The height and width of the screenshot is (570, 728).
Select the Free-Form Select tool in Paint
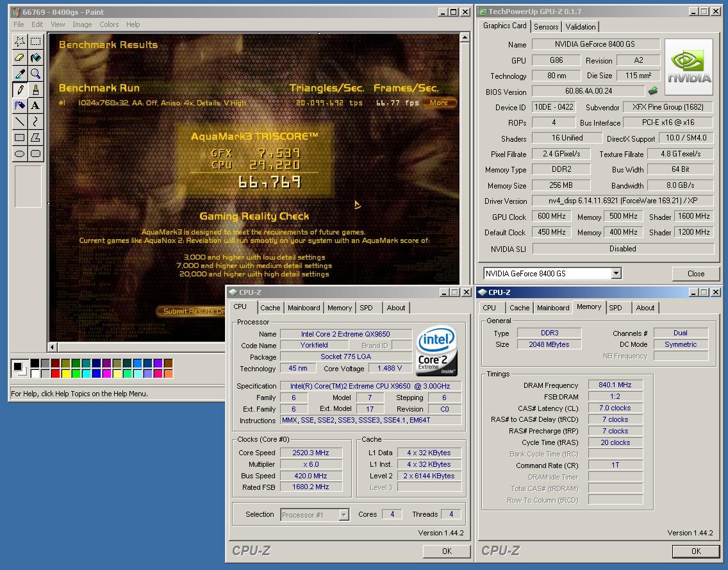[x=19, y=41]
